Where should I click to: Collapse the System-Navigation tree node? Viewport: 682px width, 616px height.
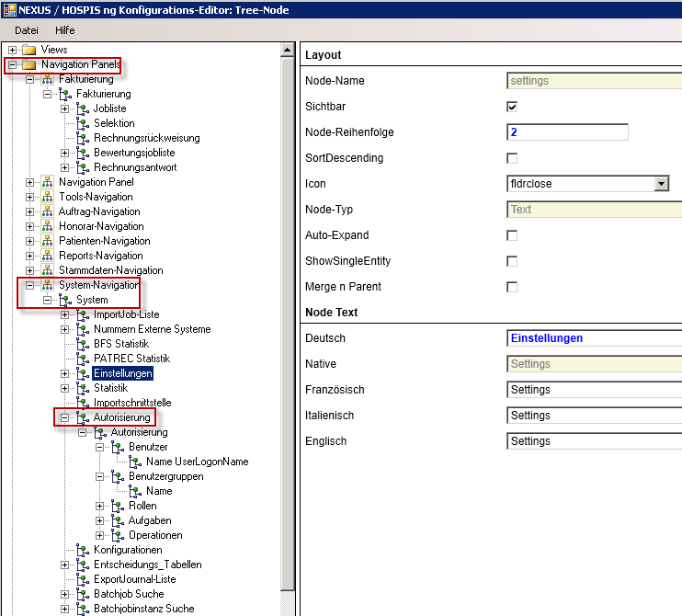(x=30, y=285)
